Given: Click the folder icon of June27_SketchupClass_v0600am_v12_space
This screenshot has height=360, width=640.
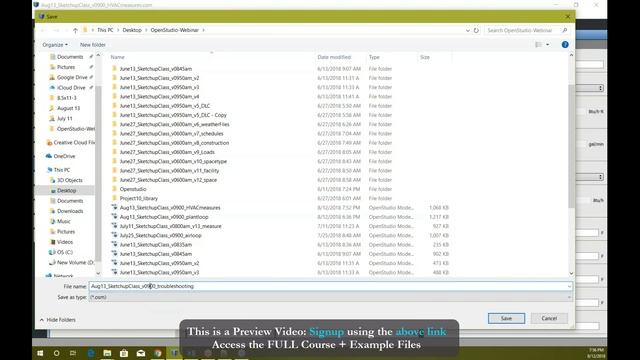Looking at the screenshot, I should pyautogui.click(x=114, y=180).
